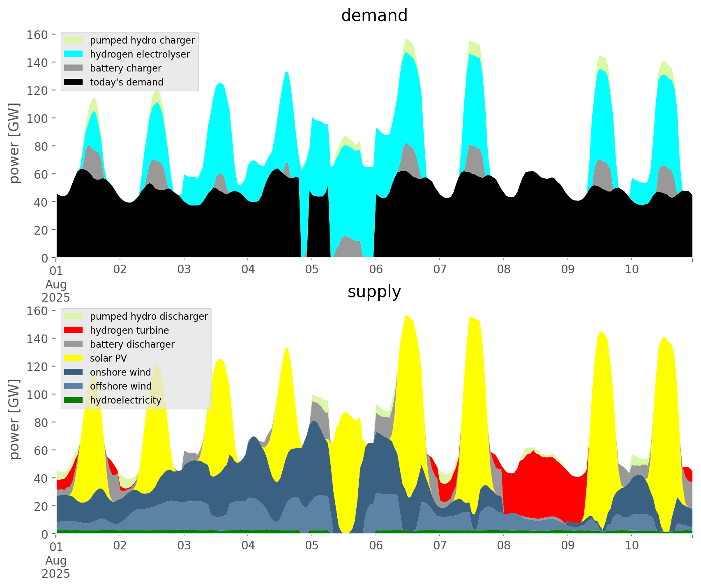Click day 06 tick on demand x-axis
The width and height of the screenshot is (701, 588).
[376, 270]
